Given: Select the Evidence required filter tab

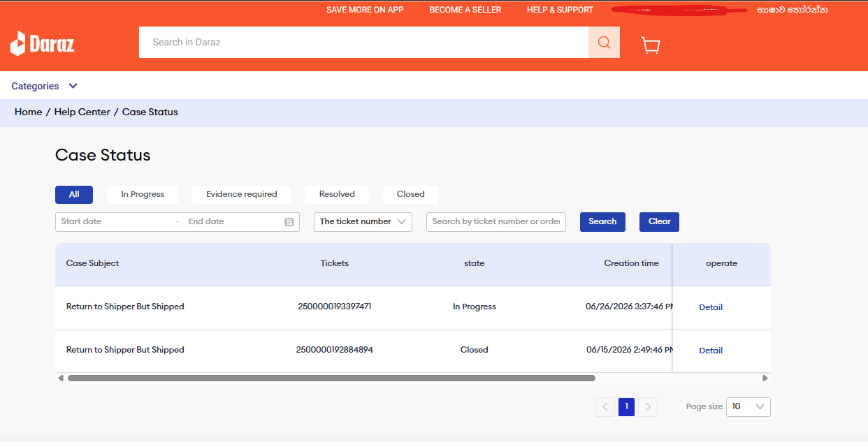Looking at the screenshot, I should pos(242,194).
